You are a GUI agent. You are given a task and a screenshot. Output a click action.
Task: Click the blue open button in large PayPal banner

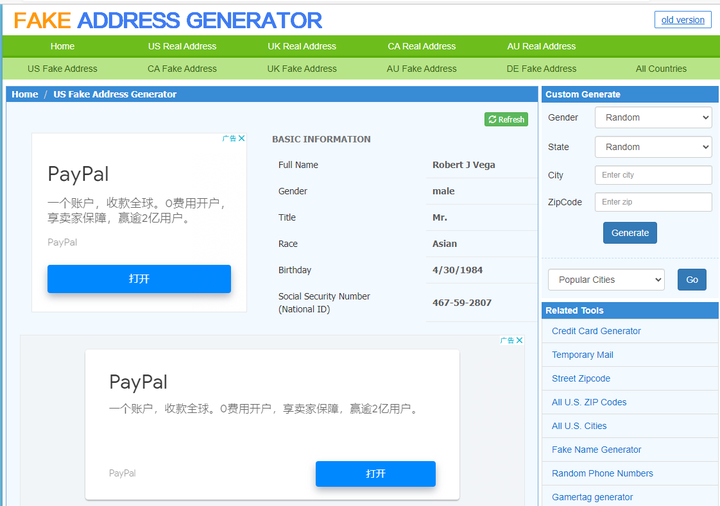click(x=376, y=474)
